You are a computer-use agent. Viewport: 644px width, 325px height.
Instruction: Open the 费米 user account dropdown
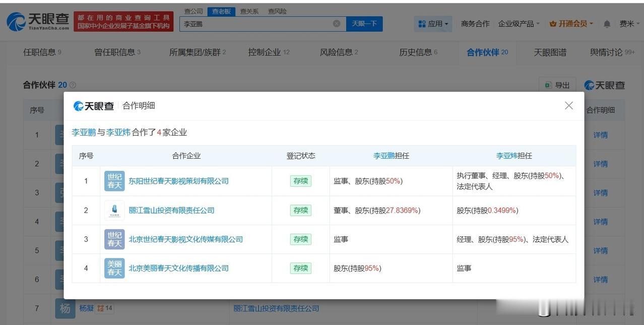pyautogui.click(x=629, y=24)
